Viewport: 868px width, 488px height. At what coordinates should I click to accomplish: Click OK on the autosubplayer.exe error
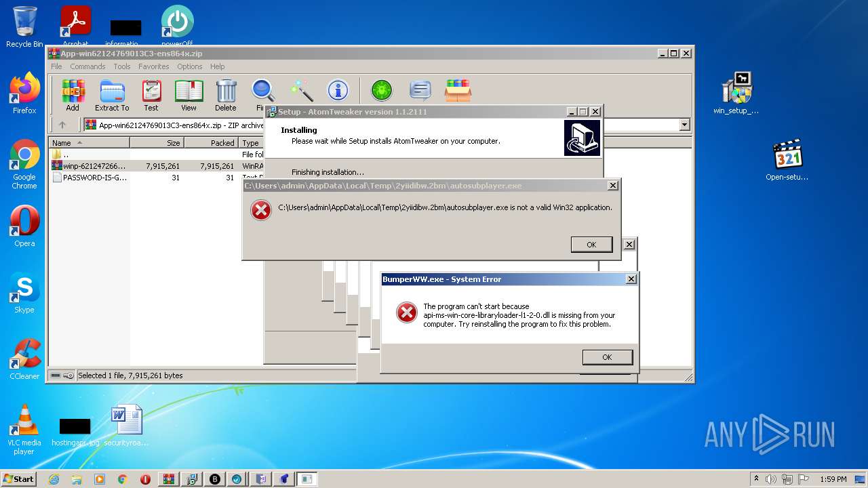(591, 245)
